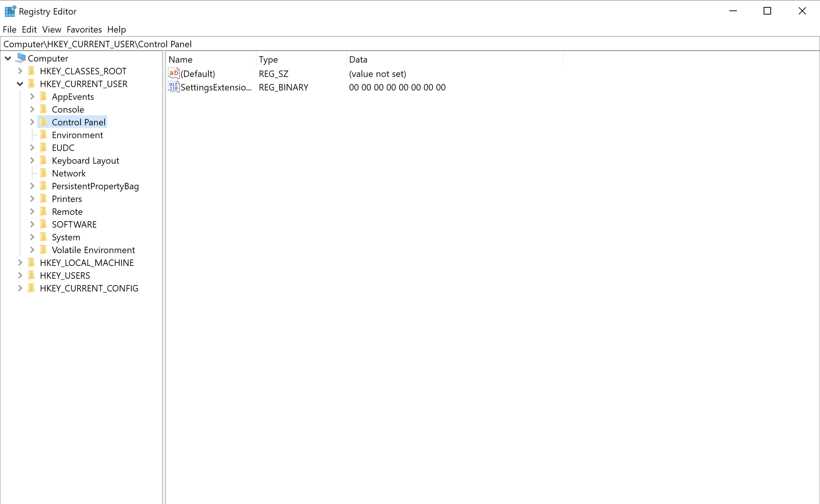Sort by the Data column header

point(455,59)
